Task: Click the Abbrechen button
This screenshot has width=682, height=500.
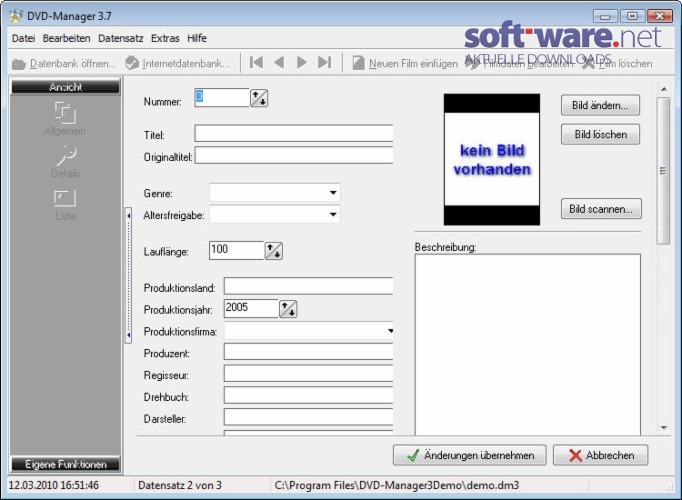Action: [x=601, y=455]
